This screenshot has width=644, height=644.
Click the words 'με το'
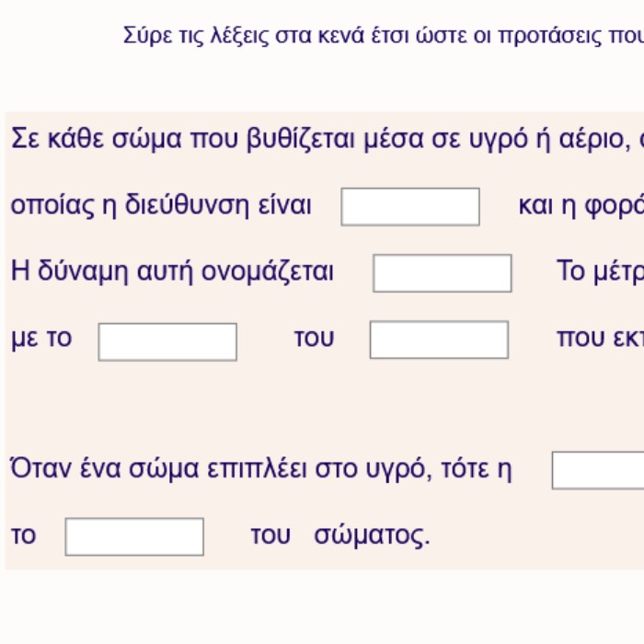(x=41, y=339)
